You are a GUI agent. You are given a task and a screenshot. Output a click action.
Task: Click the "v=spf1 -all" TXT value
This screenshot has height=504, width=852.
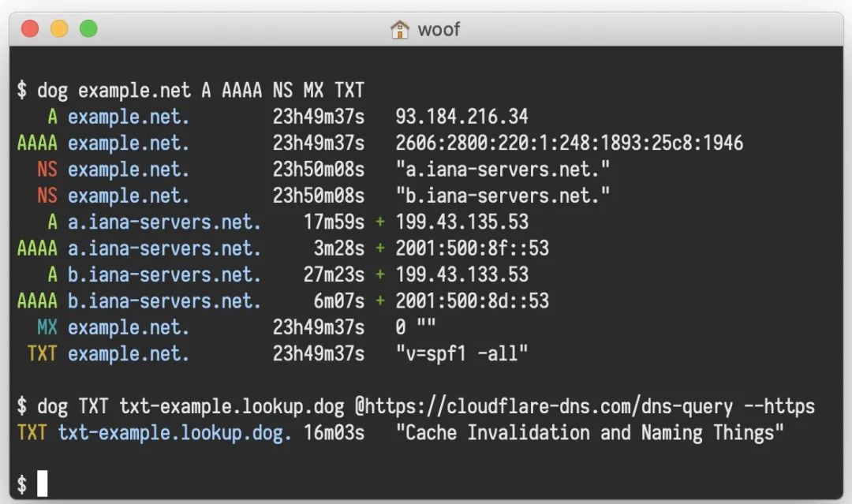click(461, 353)
